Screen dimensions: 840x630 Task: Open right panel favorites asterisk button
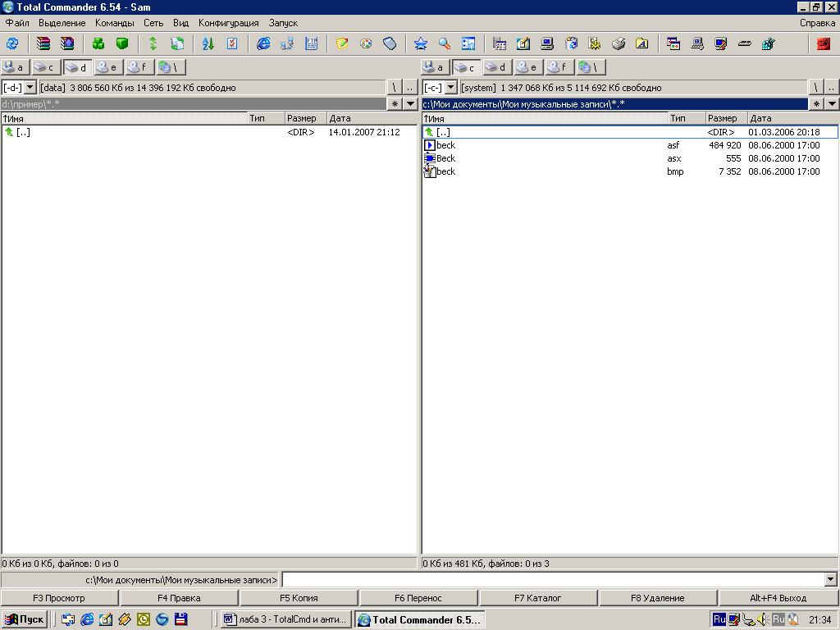pyautogui.click(x=816, y=104)
